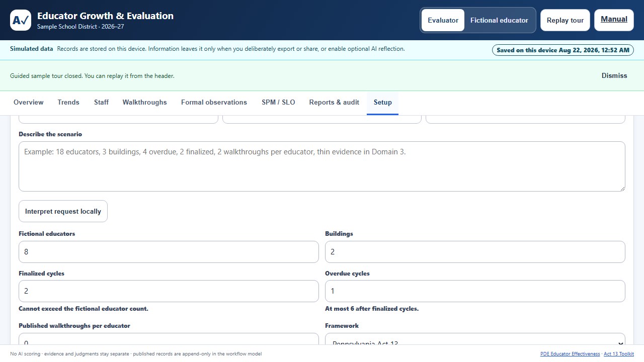
Task: Switch to Fictional educator role
Action: click(x=499, y=20)
